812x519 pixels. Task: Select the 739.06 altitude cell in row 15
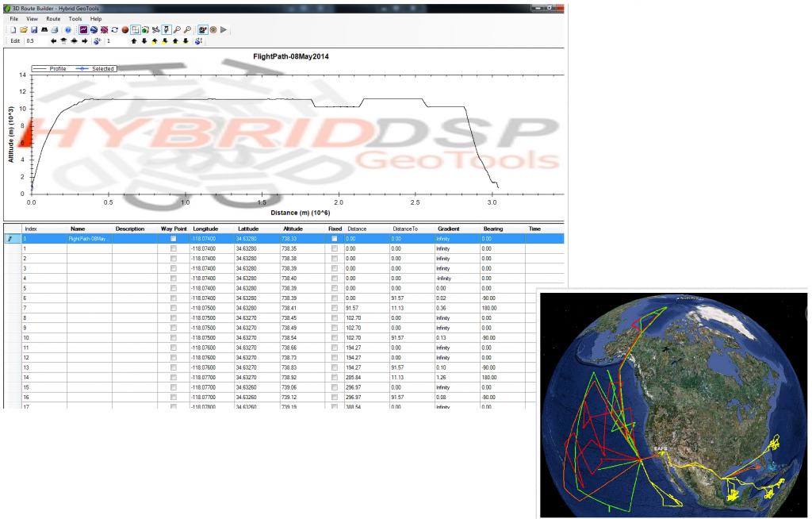(302, 387)
